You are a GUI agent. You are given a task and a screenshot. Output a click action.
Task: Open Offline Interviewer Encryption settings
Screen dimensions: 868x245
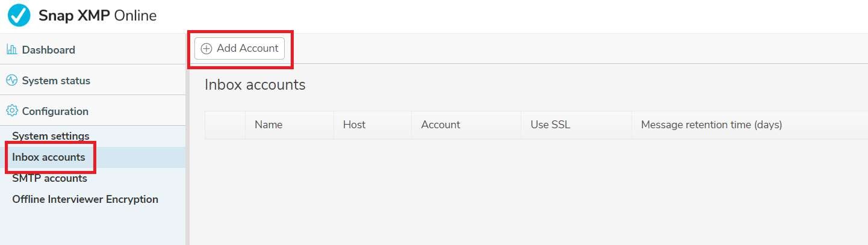tap(85, 199)
